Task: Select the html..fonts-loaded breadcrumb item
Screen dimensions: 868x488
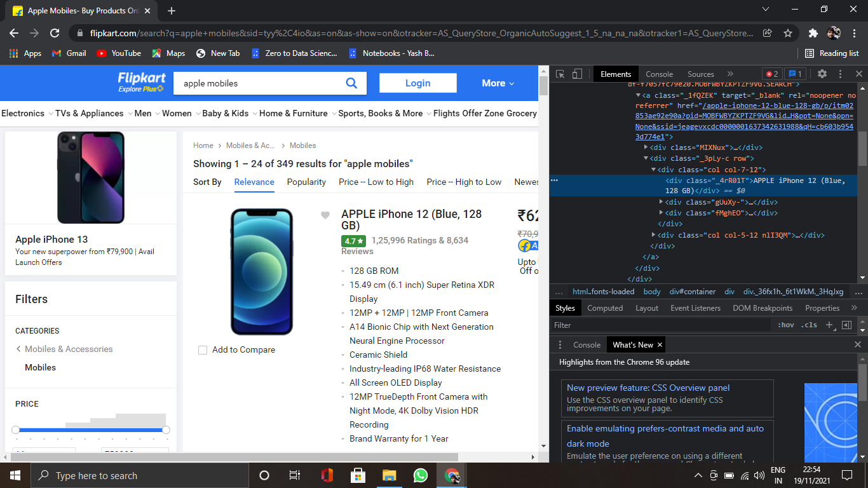Action: pos(603,292)
